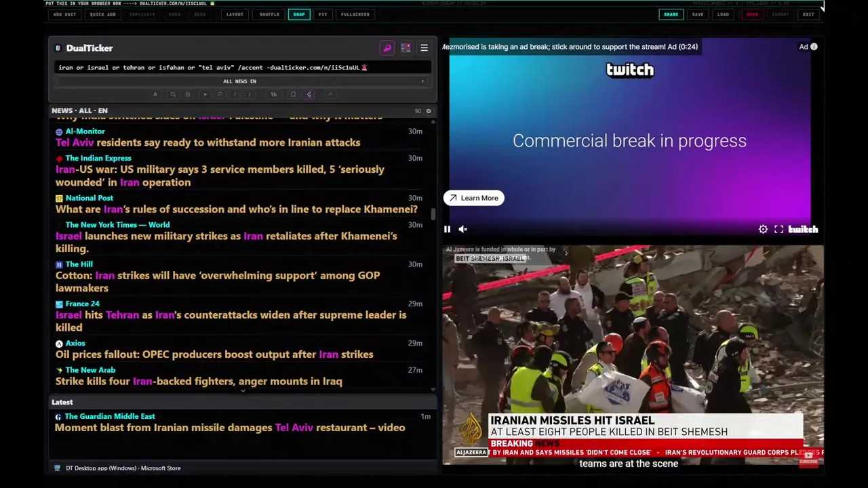The image size is (868, 488).
Task: Click the SHUFFLE toolbar button
Action: click(269, 14)
